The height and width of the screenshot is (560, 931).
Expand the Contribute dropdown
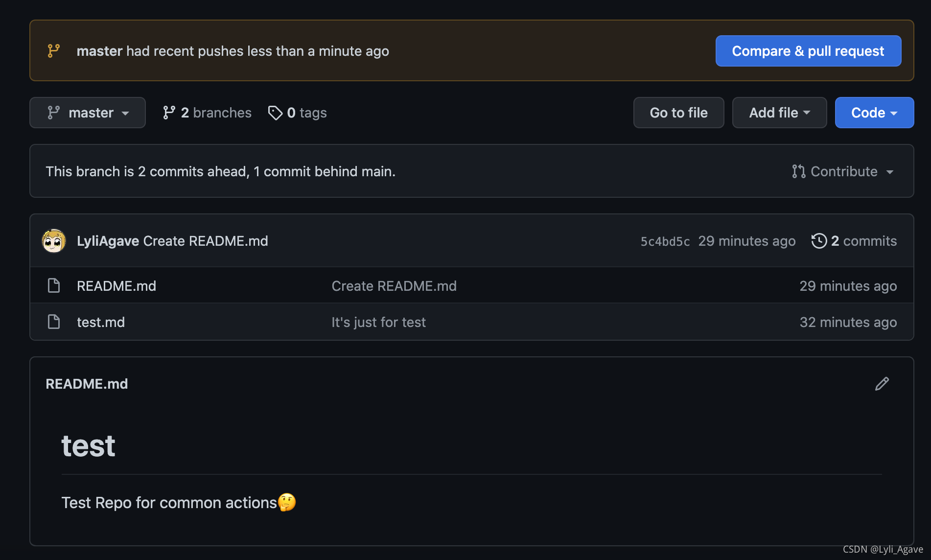pyautogui.click(x=843, y=171)
